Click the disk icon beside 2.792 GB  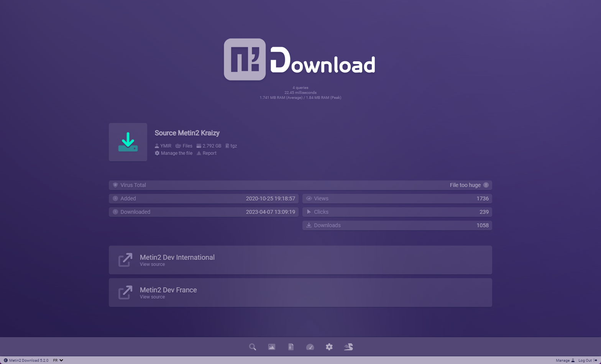coord(199,146)
